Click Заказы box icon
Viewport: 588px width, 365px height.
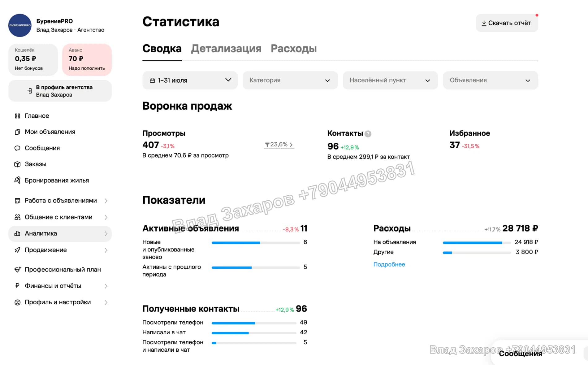click(17, 164)
